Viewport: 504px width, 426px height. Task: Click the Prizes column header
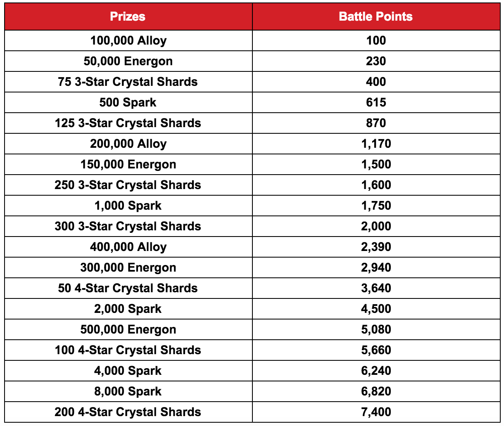[128, 17]
